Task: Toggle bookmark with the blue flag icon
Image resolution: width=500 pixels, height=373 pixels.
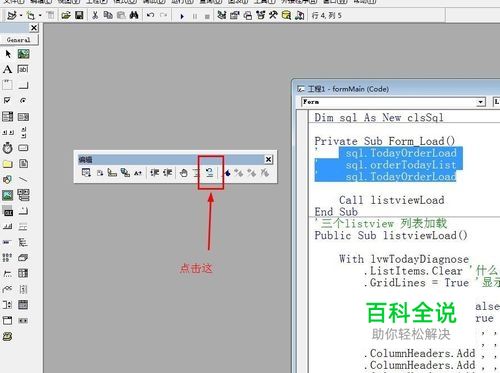Action: pos(227,173)
